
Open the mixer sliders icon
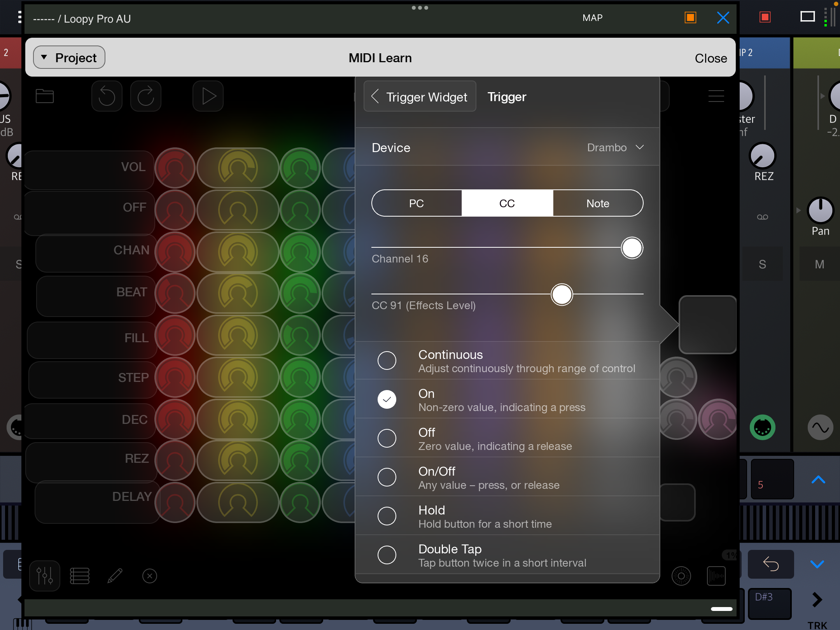tap(44, 576)
